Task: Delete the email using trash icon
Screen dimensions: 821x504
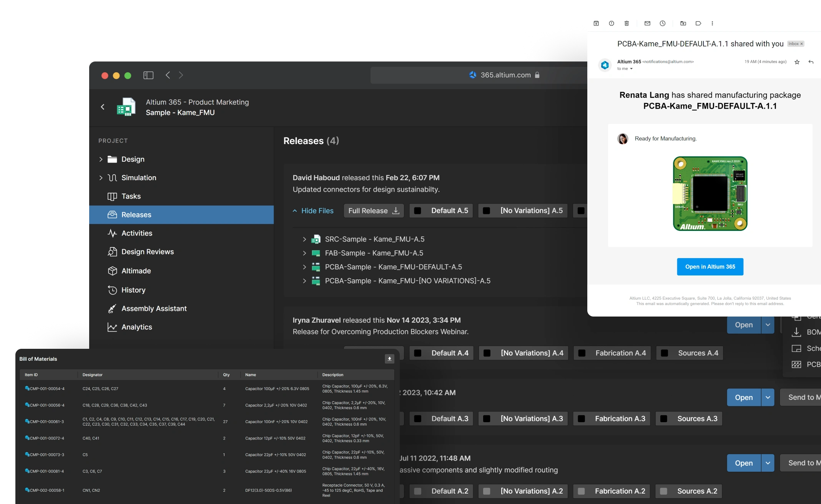Action: [627, 23]
